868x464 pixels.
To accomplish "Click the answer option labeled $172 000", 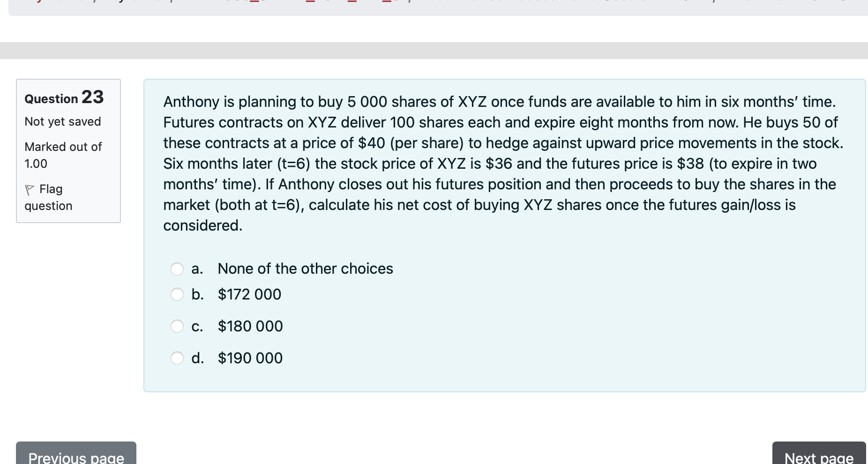I will point(249,294).
